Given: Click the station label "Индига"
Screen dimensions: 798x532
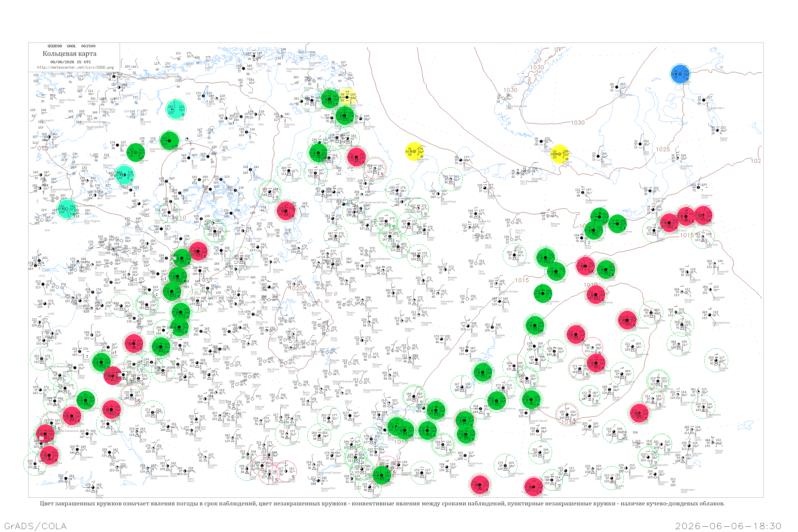Looking at the screenshot, I should point(457,187).
